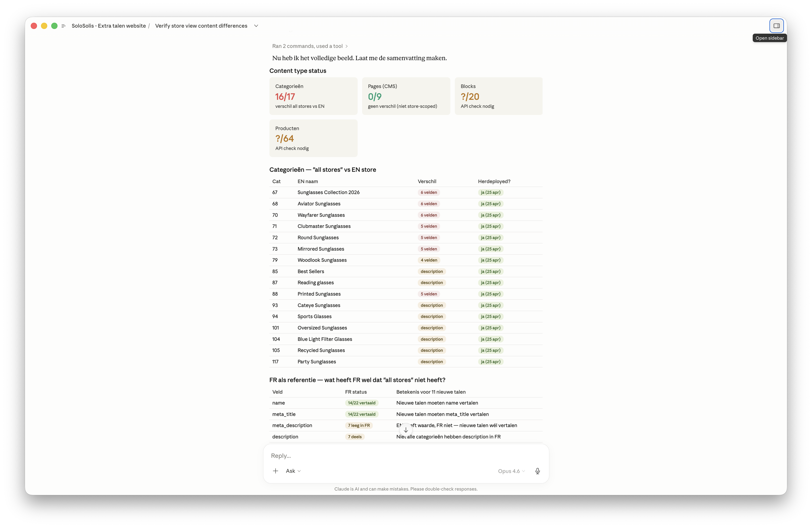Click the '6 velden' badge for Aviator Sunglasses

tap(429, 204)
